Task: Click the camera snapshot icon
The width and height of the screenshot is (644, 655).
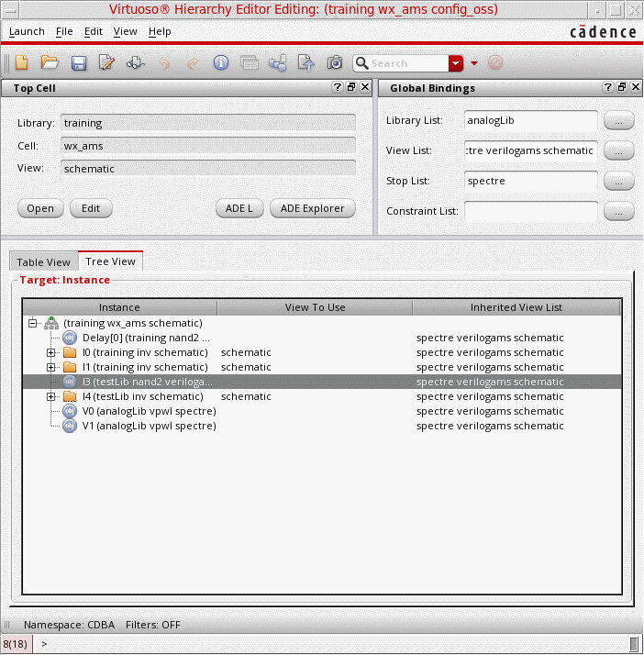Action: point(335,63)
